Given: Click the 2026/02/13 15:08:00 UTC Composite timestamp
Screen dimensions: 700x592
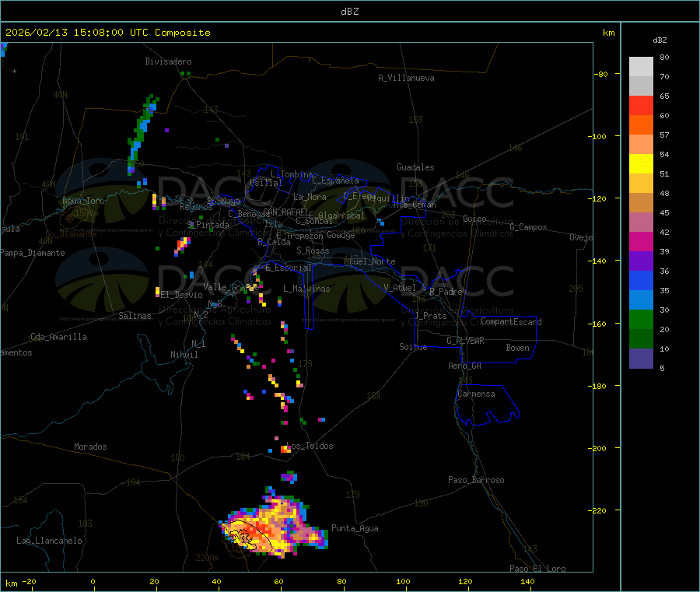Looking at the screenshot, I should click(107, 33).
